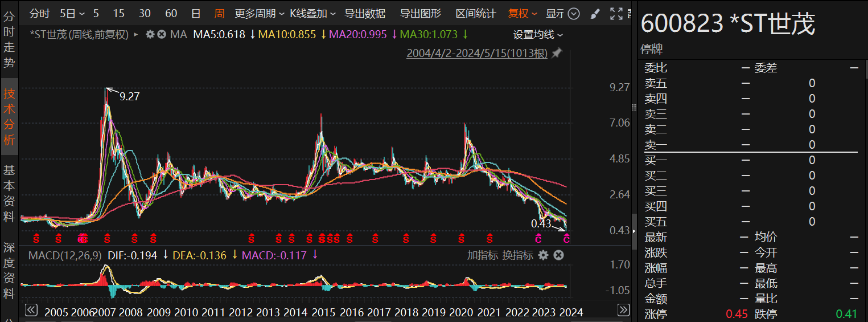Click the MA30:1.073 value

click(x=429, y=35)
